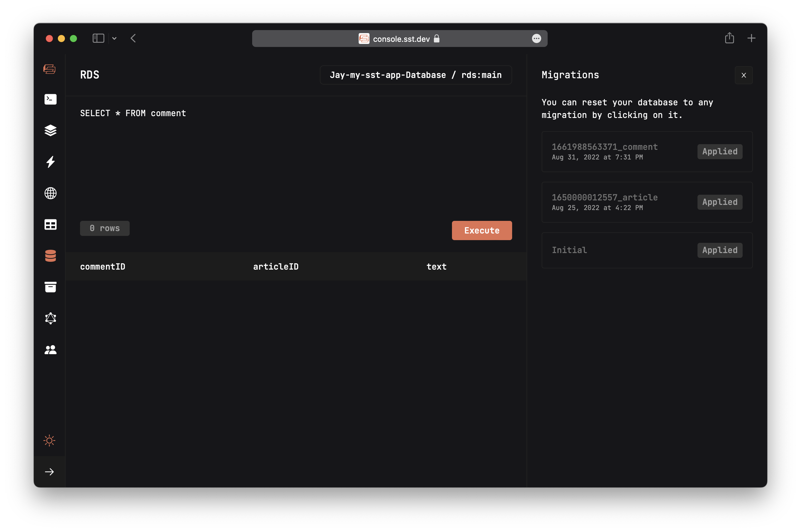The height and width of the screenshot is (532, 801).
Task: Select Jay-my-sst-app-Database dropdown
Action: coord(416,75)
